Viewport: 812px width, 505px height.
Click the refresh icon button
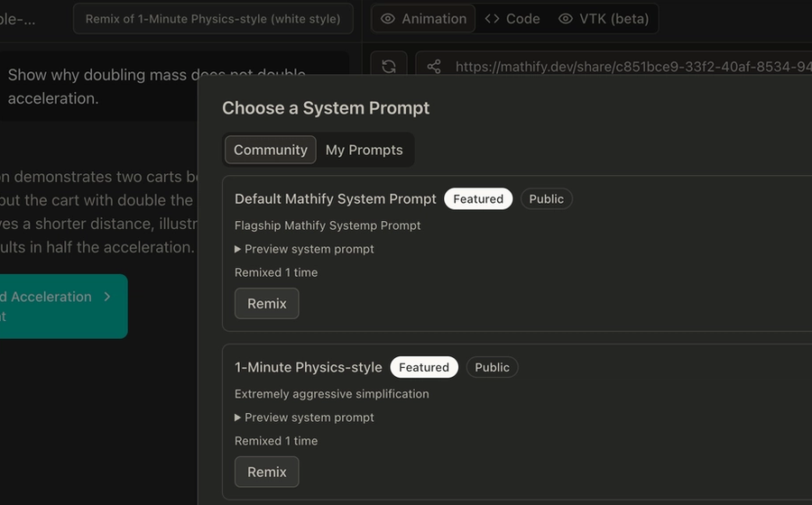[x=388, y=66]
